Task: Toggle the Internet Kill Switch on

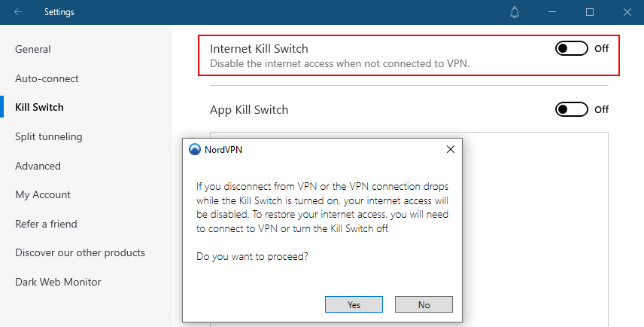Action: point(571,48)
